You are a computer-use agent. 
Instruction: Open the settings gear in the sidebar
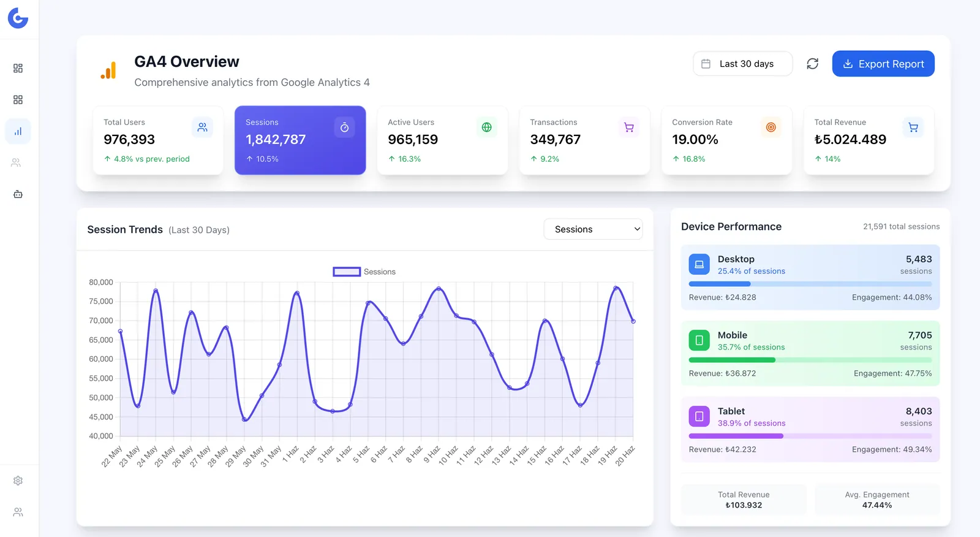coord(18,481)
